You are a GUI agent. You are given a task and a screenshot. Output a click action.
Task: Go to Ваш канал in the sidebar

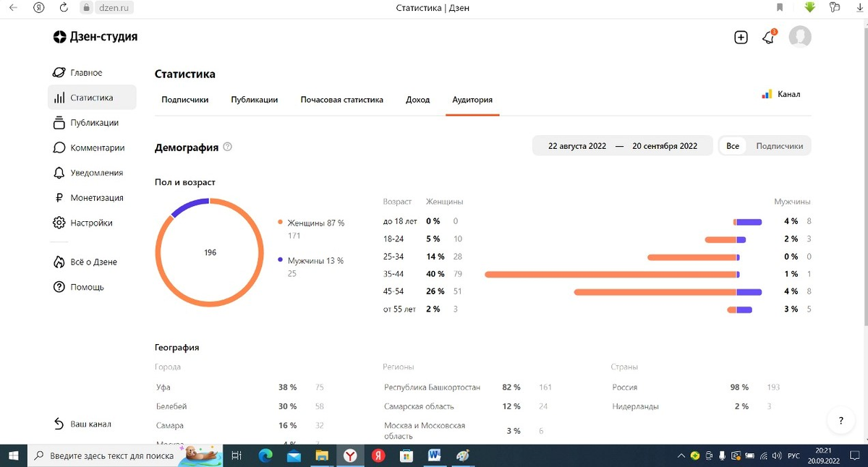pyautogui.click(x=82, y=424)
